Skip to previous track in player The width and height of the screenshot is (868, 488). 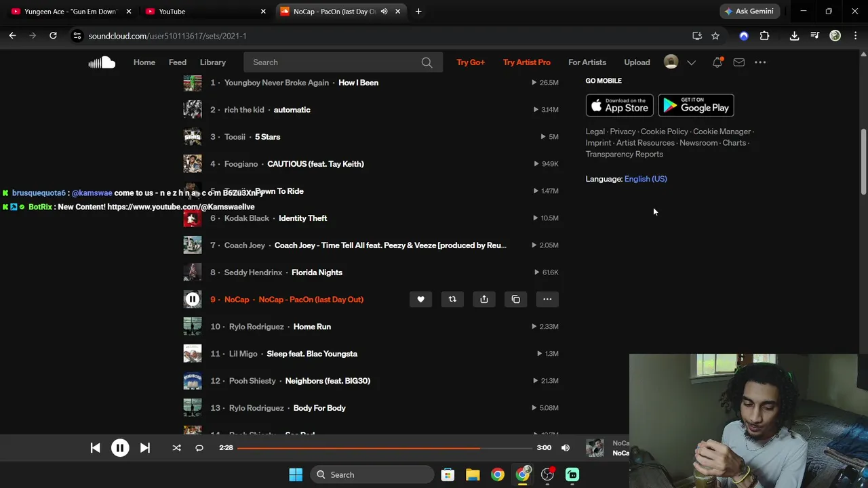pyautogui.click(x=95, y=448)
